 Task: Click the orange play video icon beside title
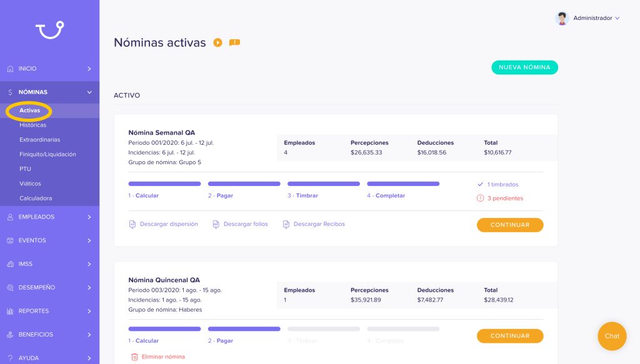click(x=217, y=43)
